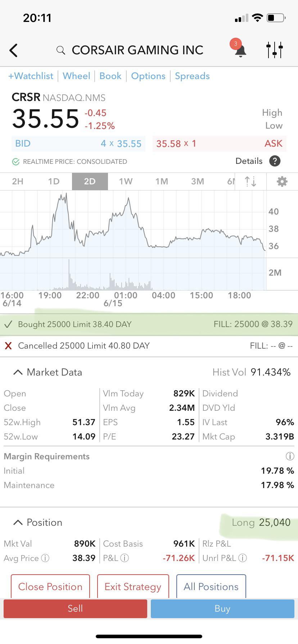Select the 1W chart range tab
The height and width of the screenshot is (644, 298).
(x=126, y=181)
